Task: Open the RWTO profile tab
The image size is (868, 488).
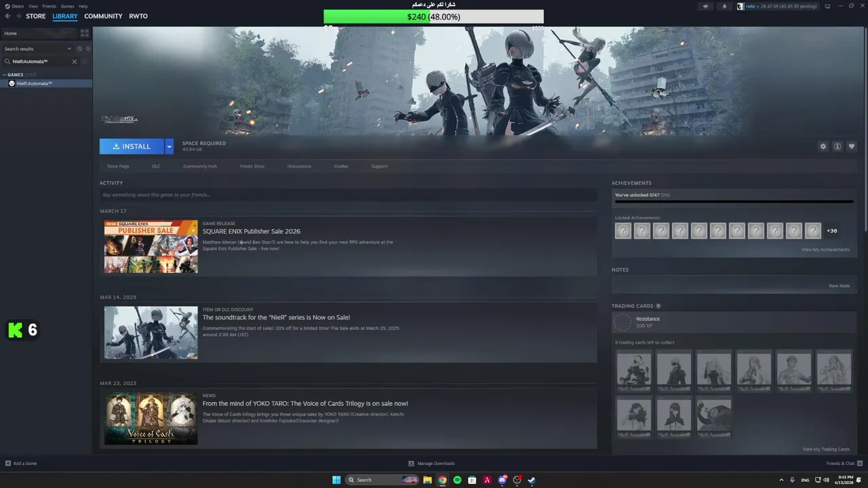Action: tap(138, 16)
